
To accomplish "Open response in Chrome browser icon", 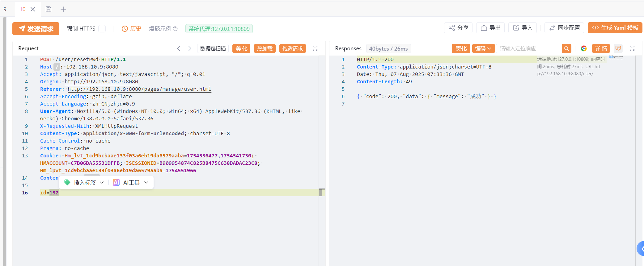I will click(x=583, y=48).
